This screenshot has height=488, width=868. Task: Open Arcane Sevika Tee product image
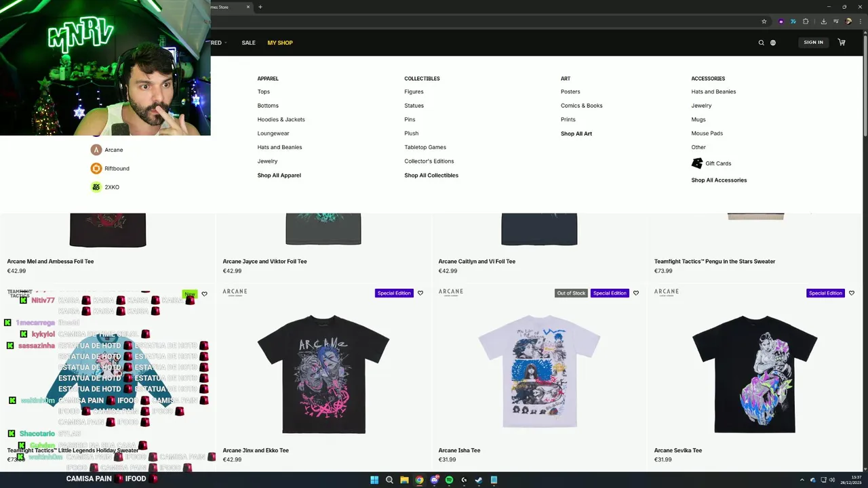(x=755, y=373)
